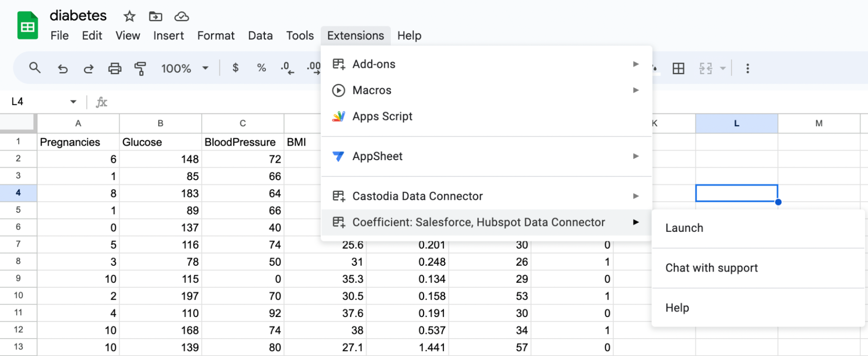Select Apps Script from Extensions menu

[382, 116]
